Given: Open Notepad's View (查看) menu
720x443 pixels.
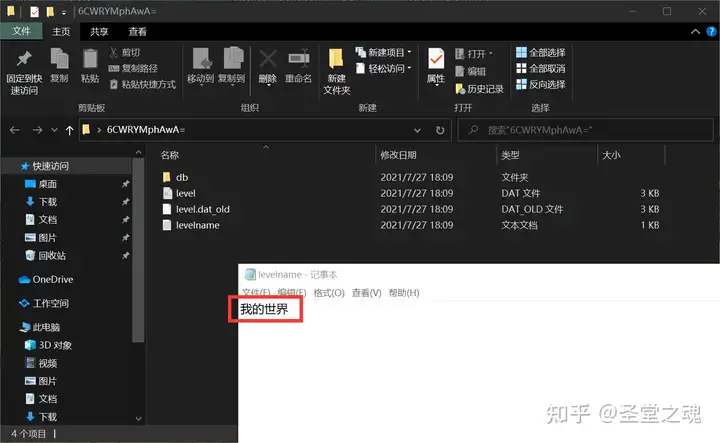Looking at the screenshot, I should click(366, 293).
